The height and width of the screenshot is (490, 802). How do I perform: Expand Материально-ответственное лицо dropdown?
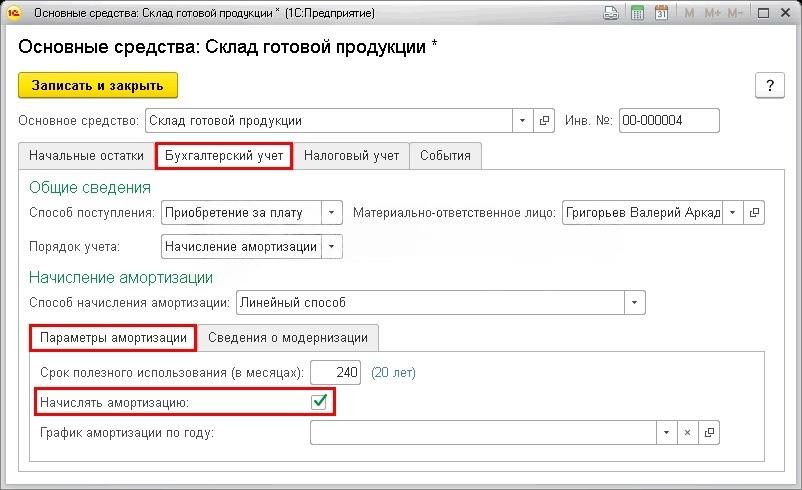732,212
